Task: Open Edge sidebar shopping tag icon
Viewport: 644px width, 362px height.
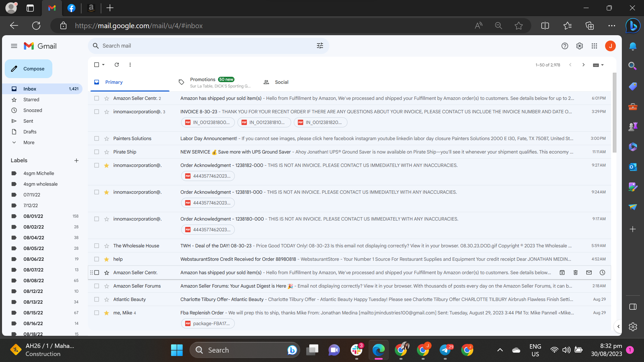Action: [x=633, y=86]
